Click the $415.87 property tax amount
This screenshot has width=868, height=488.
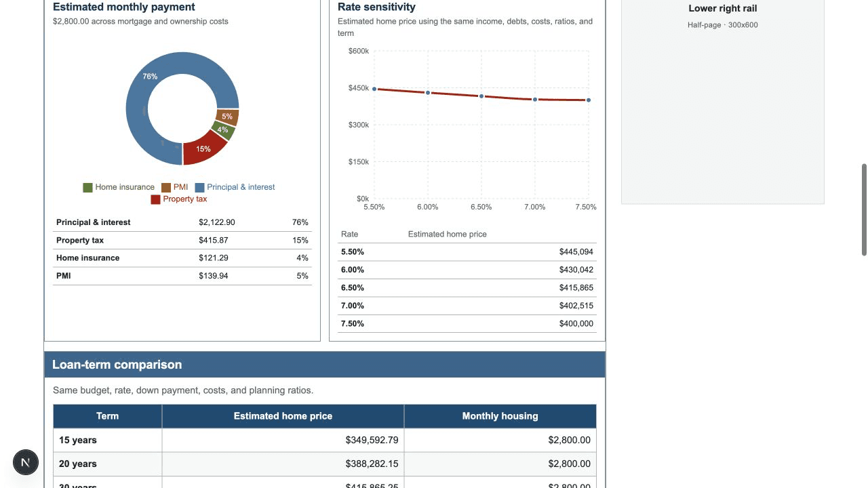(214, 241)
